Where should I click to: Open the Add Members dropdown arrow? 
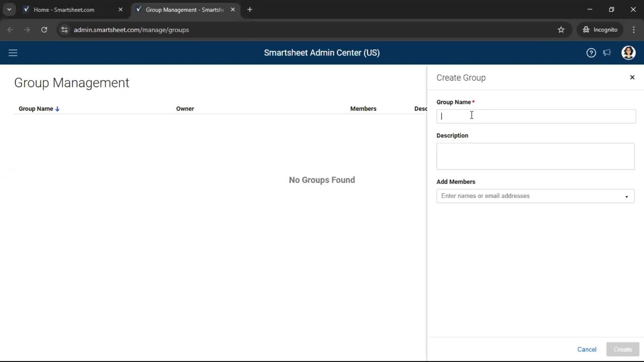click(x=626, y=197)
